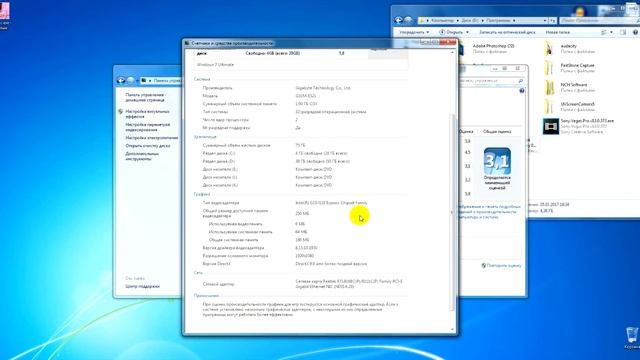This screenshot has width=640, height=360.
Task: Expand the Открыть dropdown arrow in Explorer
Action: point(467,32)
